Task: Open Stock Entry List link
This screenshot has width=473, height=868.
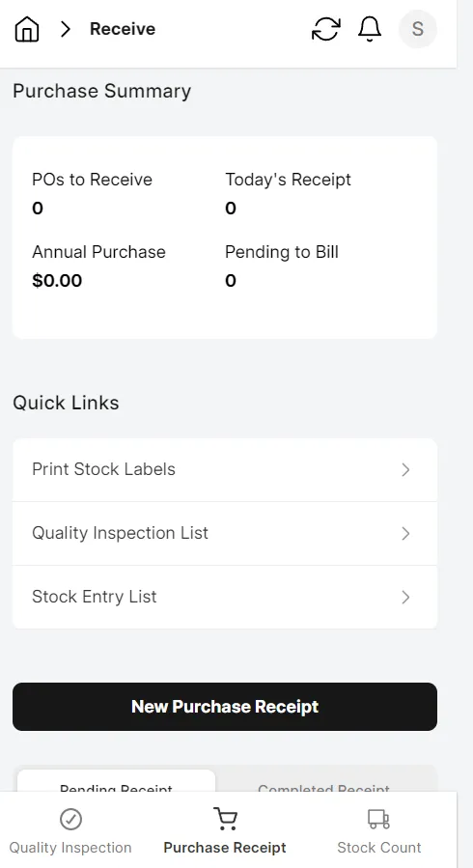Action: [x=225, y=597]
